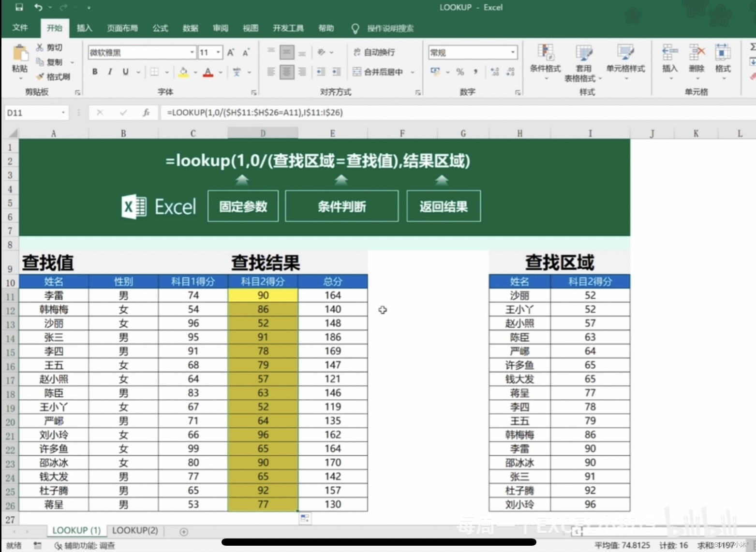Click Merge & Center (合并后居中)
756x552 pixels.
(x=378, y=72)
